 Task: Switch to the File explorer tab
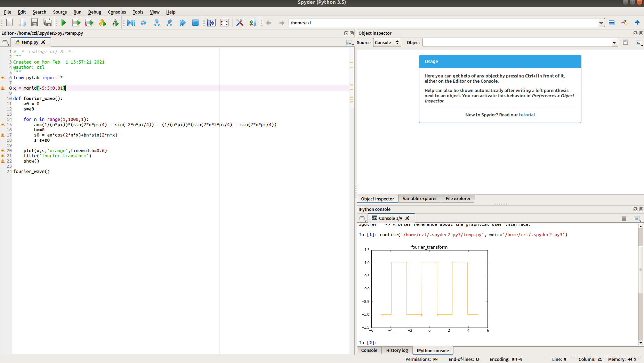(458, 199)
